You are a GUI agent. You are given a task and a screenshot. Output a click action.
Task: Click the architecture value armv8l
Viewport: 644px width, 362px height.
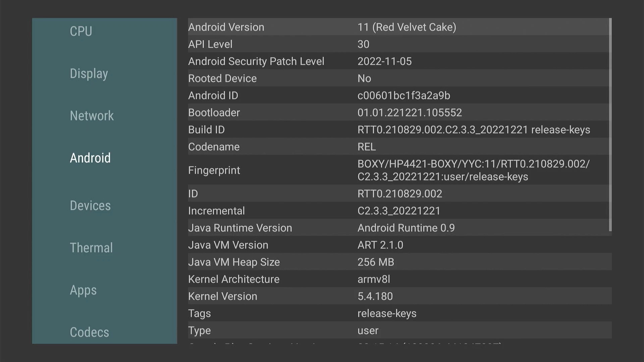[x=374, y=279]
